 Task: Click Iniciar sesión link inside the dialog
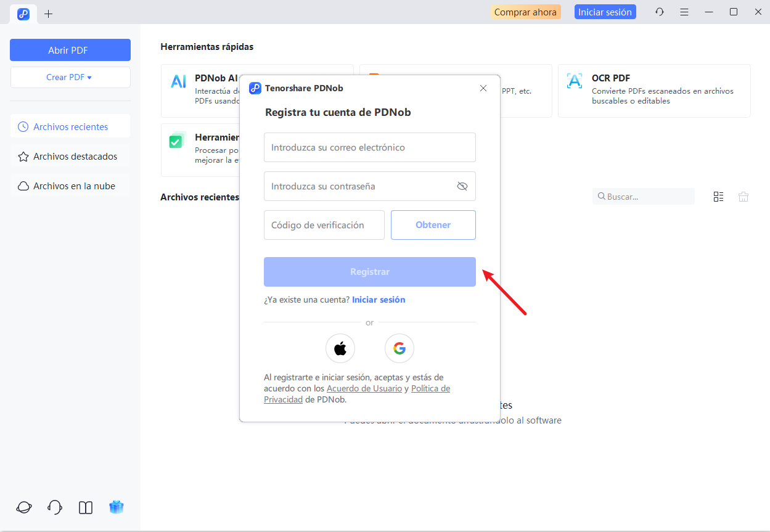379,300
